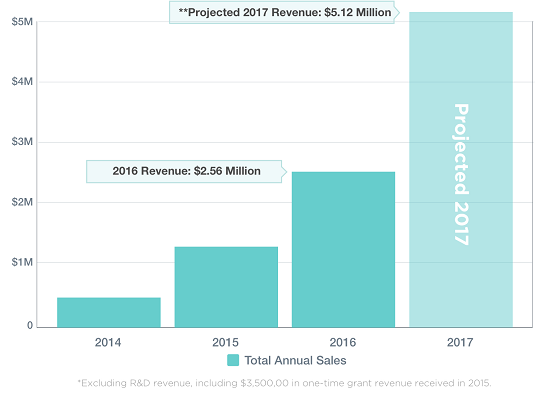Viewport: 550px width, 399px height.
Task: Select the 2015 x-axis label
Action: (x=226, y=342)
